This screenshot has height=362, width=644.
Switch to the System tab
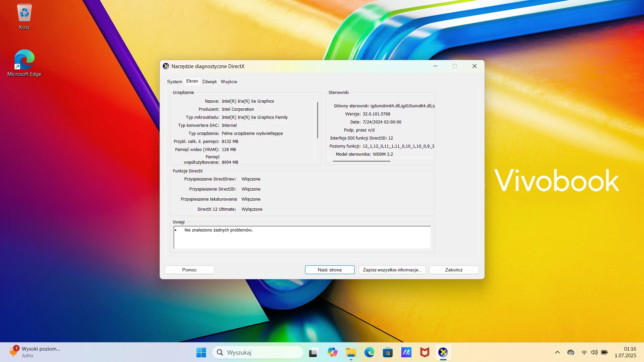point(175,82)
